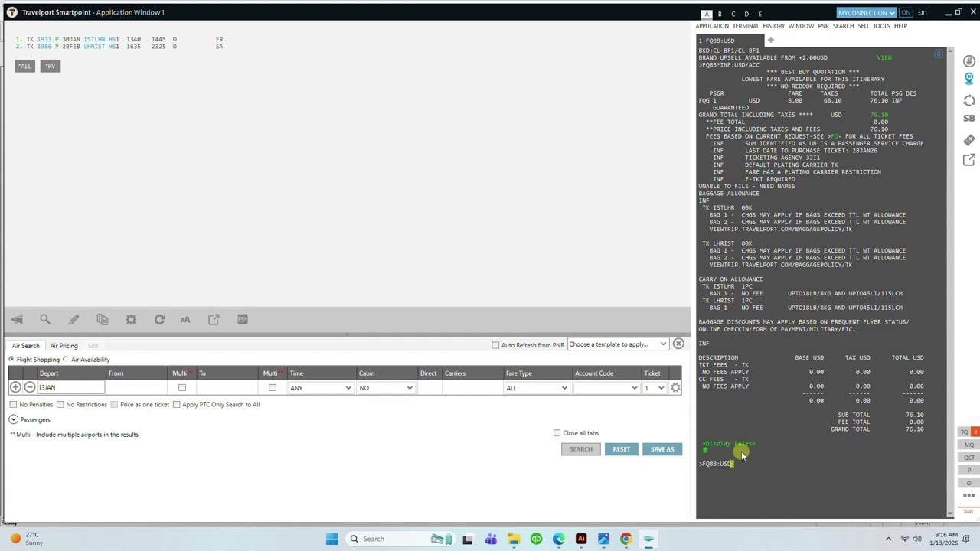980x551 pixels.
Task: Select the Air Availability radio button
Action: (x=66, y=360)
